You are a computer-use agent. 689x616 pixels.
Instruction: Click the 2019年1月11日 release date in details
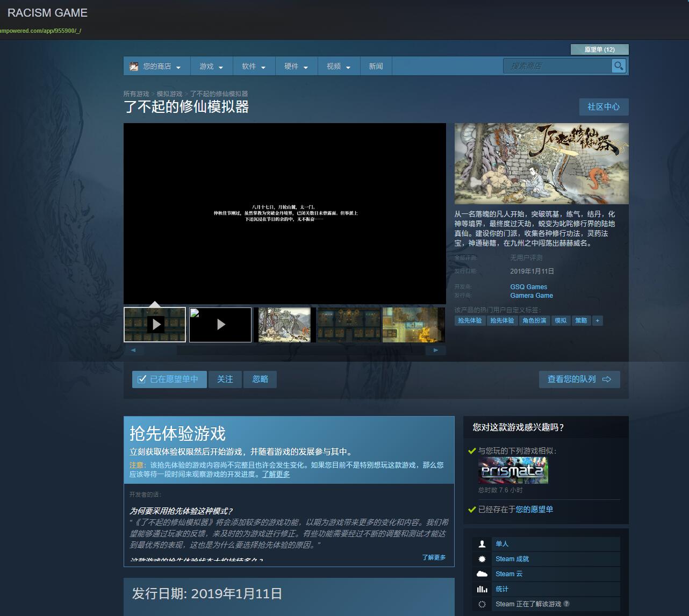[532, 271]
